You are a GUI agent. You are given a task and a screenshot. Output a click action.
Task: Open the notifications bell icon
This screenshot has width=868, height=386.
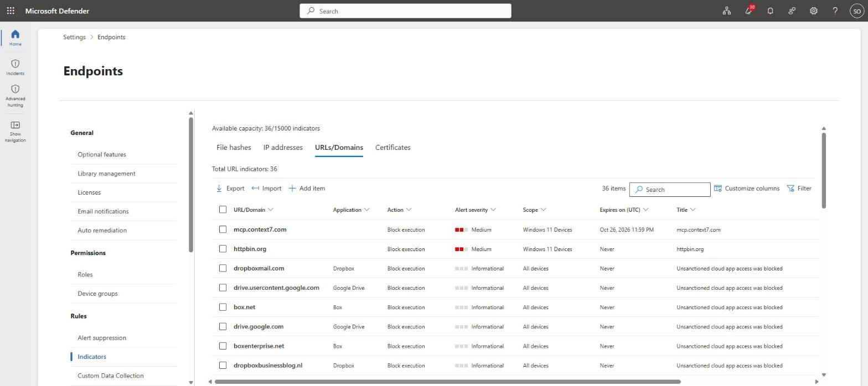(770, 11)
